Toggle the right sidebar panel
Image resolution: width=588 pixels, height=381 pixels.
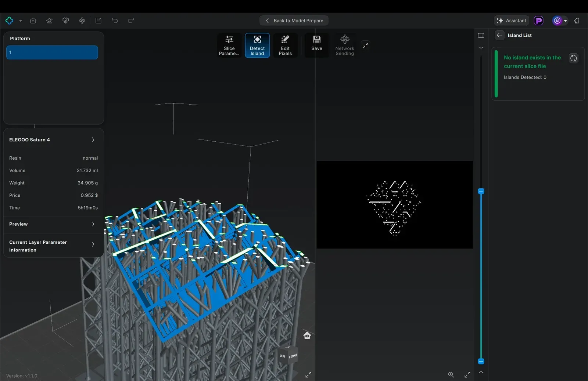pyautogui.click(x=481, y=35)
